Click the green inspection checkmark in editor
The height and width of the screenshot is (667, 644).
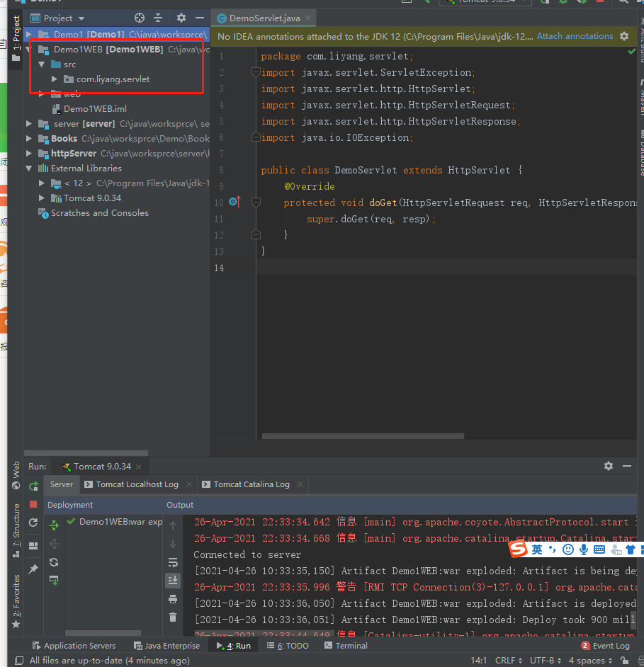632,52
